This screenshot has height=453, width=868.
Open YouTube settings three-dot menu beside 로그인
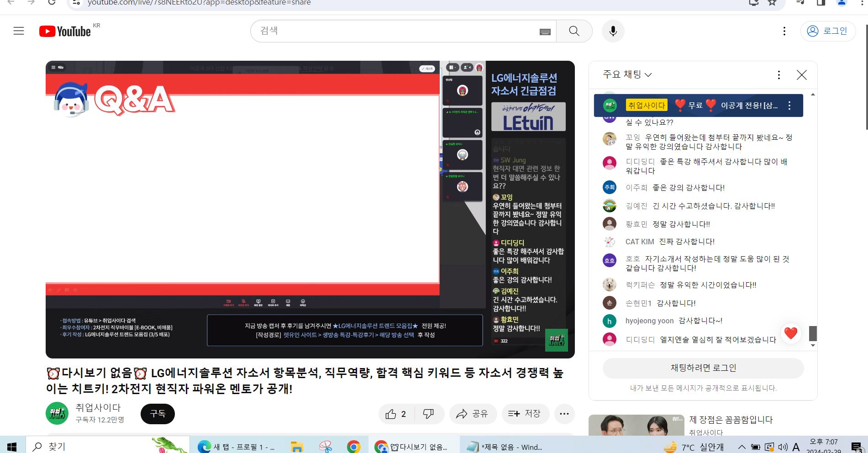(x=784, y=31)
